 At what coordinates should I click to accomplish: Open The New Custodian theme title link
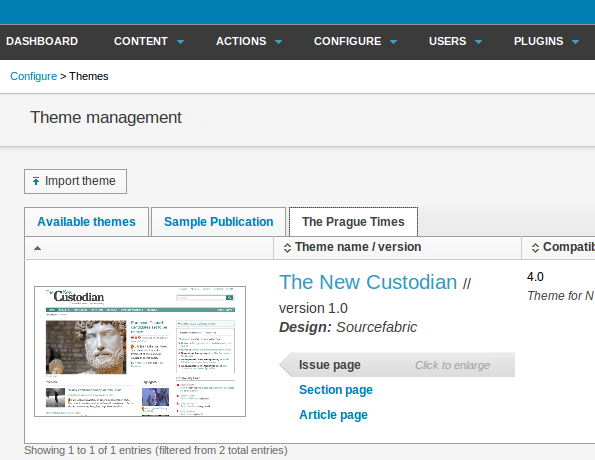[x=368, y=282]
